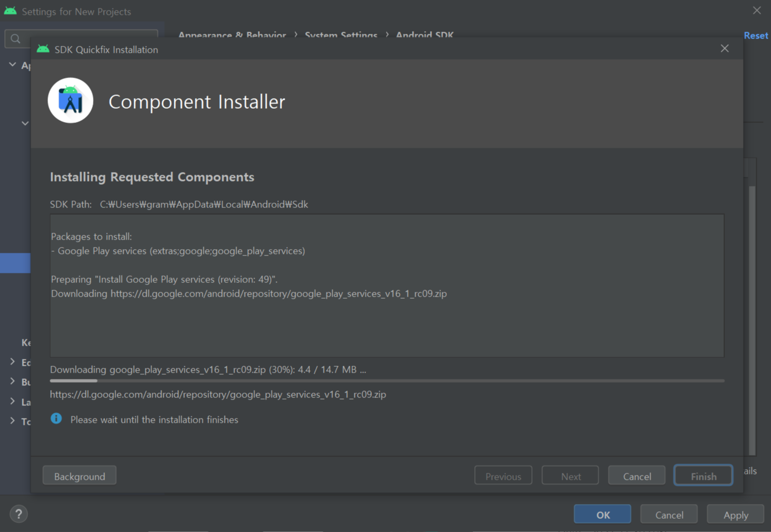The width and height of the screenshot is (771, 532).
Task: Click the Android icon in Settings title bar
Action: coord(10,11)
